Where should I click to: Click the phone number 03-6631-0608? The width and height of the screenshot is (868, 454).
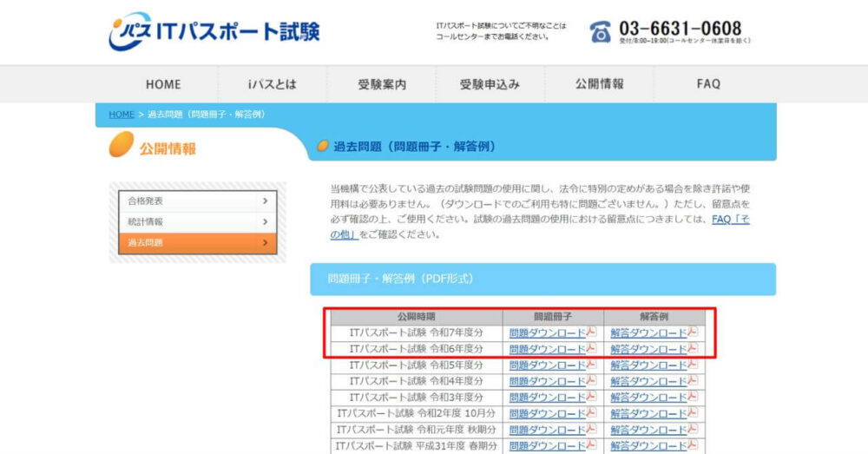point(680,29)
